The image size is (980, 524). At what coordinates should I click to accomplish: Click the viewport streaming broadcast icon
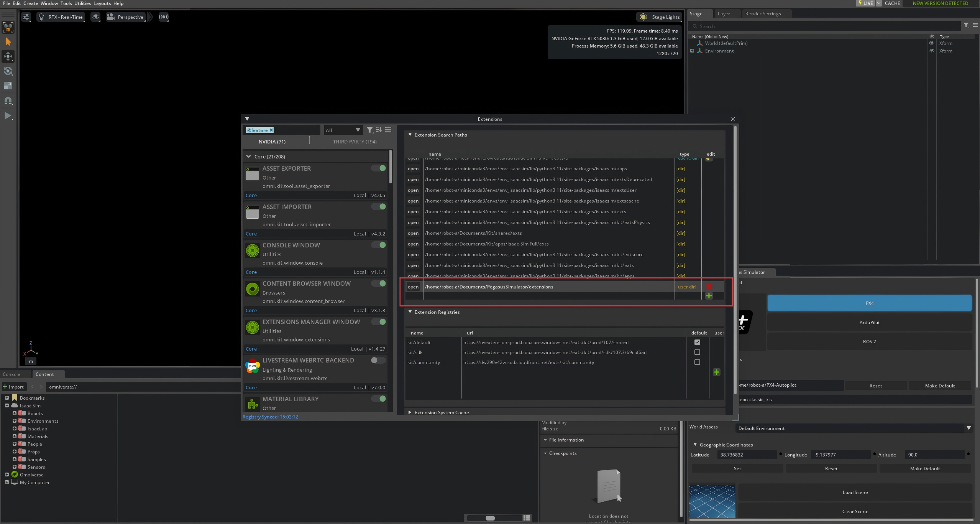[164, 17]
